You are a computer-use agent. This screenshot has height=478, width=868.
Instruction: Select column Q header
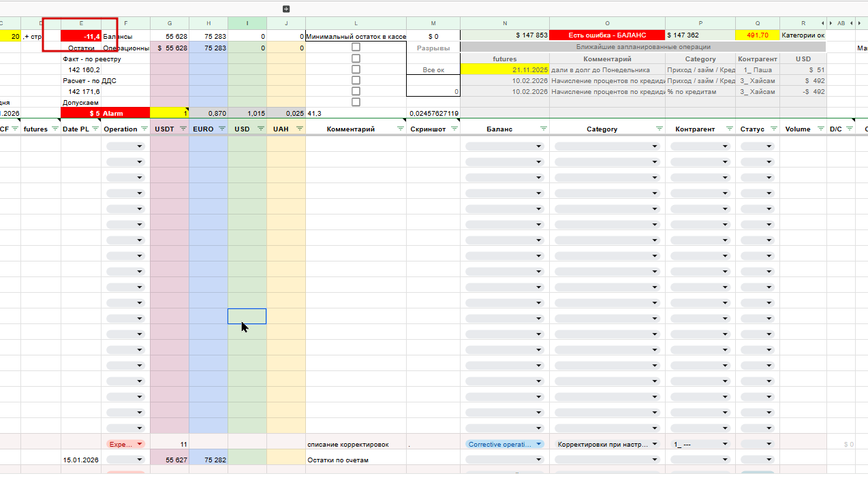(x=758, y=24)
